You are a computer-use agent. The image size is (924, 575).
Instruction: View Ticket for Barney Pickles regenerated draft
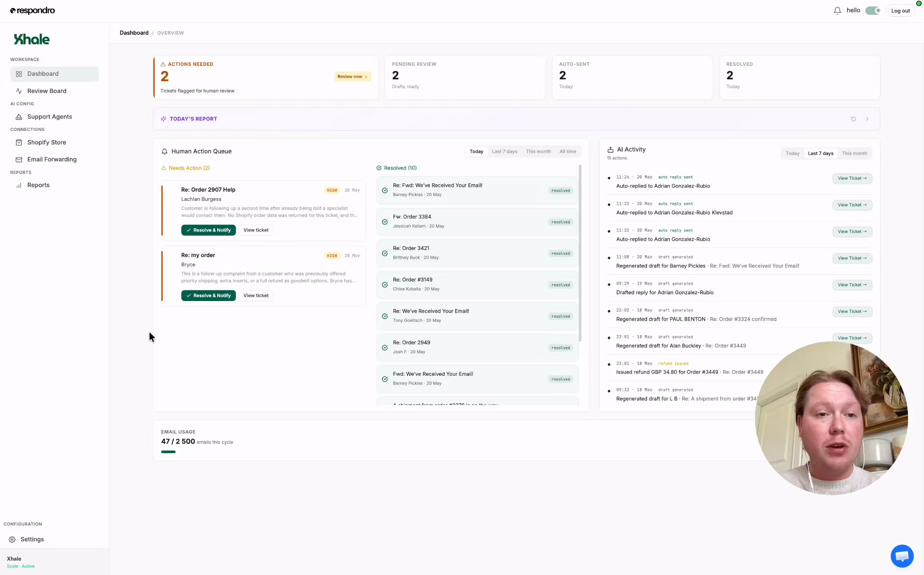[852, 258]
